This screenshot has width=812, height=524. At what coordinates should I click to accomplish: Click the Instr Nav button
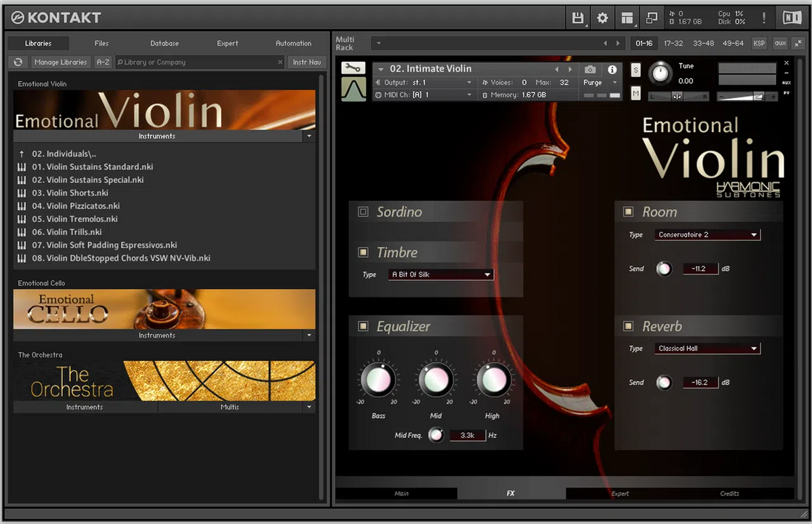pos(307,62)
